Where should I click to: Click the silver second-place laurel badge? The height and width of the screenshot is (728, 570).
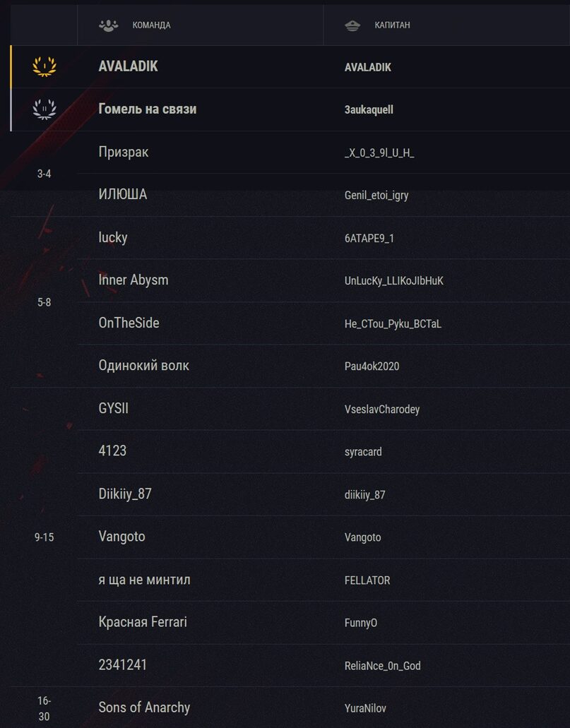(x=44, y=109)
